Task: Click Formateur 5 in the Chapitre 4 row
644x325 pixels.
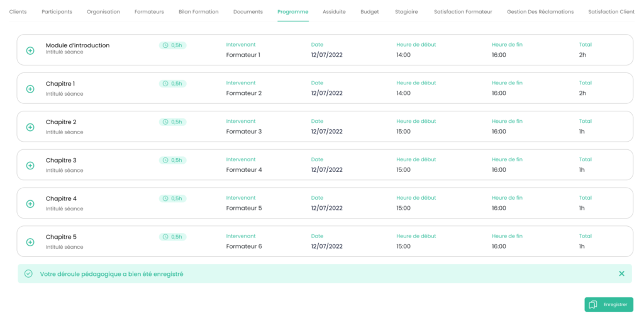Action: pyautogui.click(x=243, y=208)
